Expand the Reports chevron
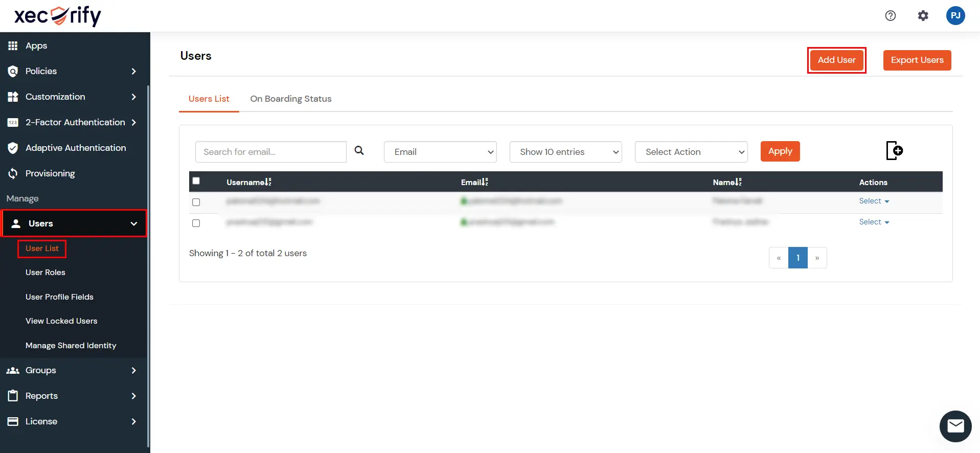The height and width of the screenshot is (453, 980). coord(133,396)
